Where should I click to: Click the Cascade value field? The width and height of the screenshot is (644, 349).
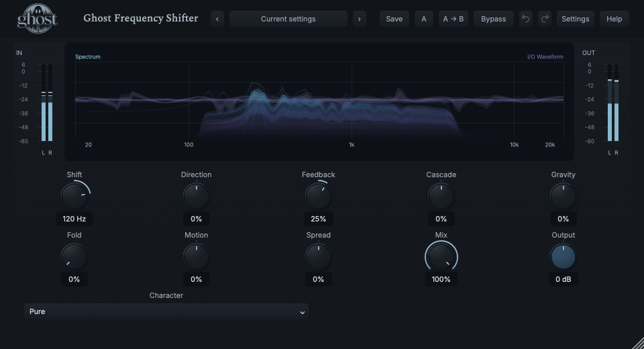pyautogui.click(x=441, y=219)
